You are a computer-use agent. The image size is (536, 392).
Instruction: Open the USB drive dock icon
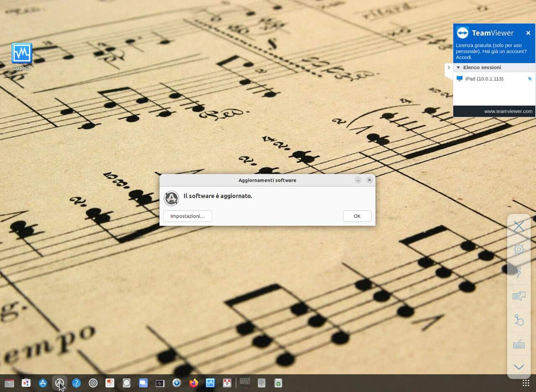(262, 383)
